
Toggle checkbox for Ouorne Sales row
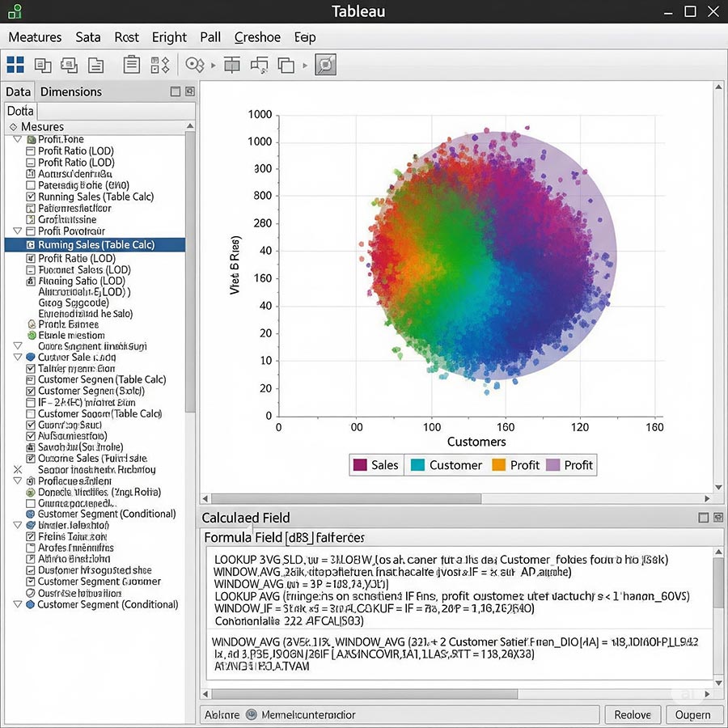31,459
